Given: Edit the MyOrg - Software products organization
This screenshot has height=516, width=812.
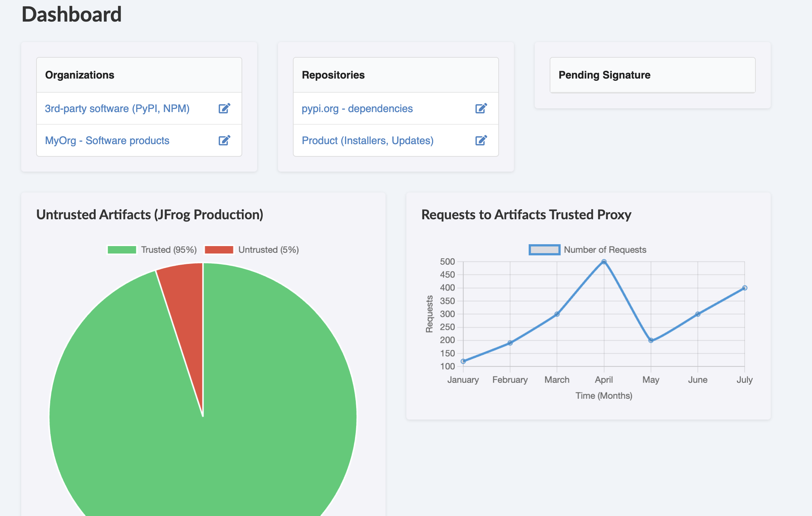Looking at the screenshot, I should (x=224, y=140).
